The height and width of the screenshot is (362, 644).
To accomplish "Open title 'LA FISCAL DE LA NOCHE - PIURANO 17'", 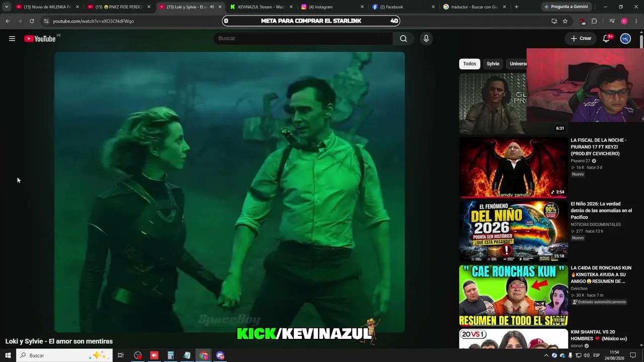I will pos(599,147).
